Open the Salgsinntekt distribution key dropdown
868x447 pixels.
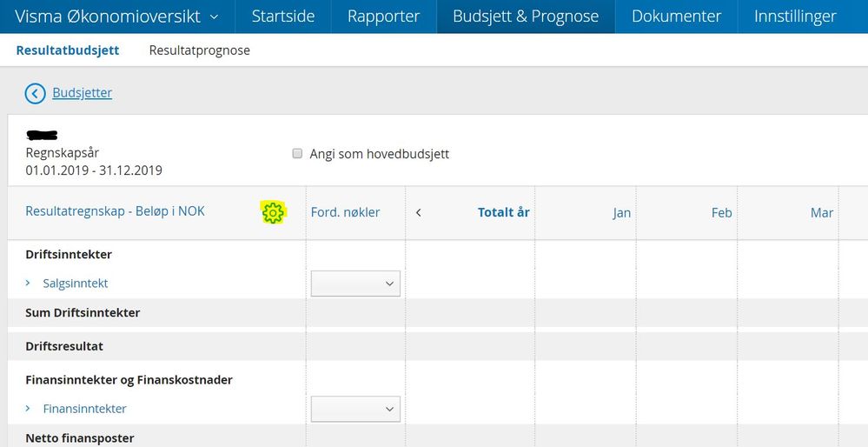pyautogui.click(x=355, y=284)
